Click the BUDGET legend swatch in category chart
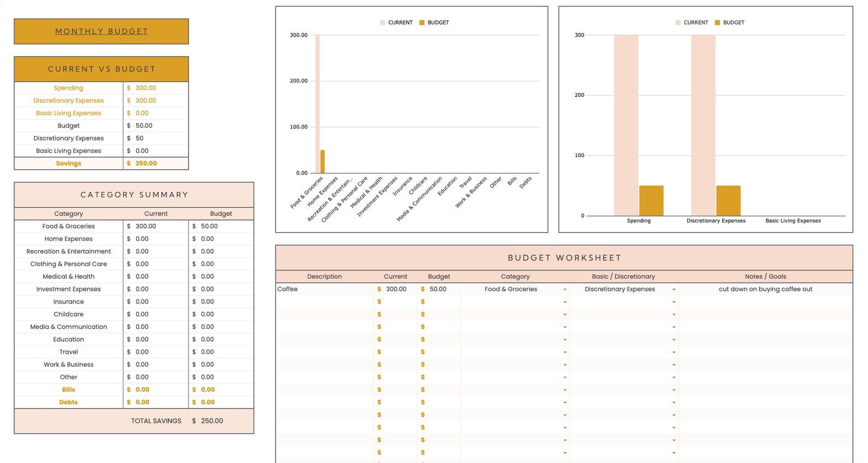868x463 pixels. click(x=422, y=22)
